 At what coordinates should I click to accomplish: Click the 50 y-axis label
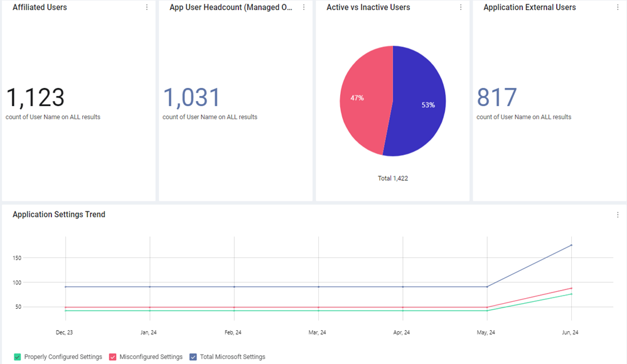coord(18,307)
